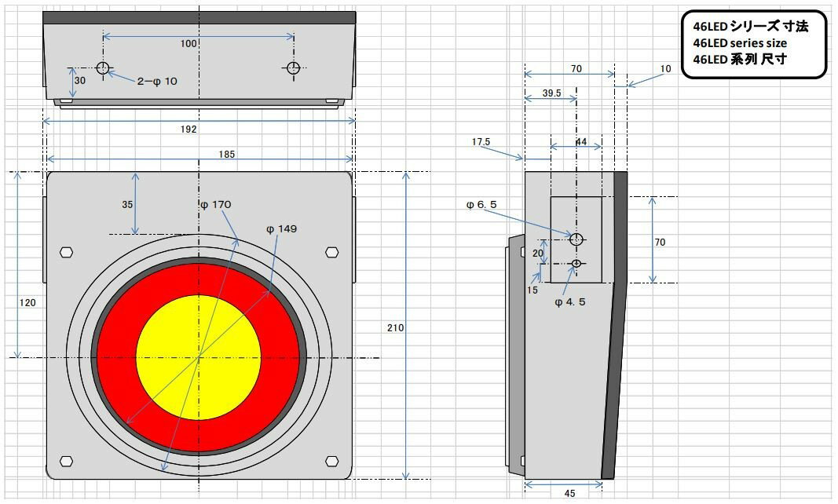Click the red ring of the lamp

(118, 357)
